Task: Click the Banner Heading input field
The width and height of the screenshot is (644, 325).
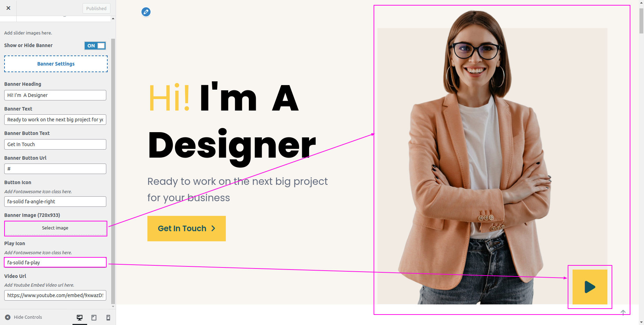Action: coord(55,95)
